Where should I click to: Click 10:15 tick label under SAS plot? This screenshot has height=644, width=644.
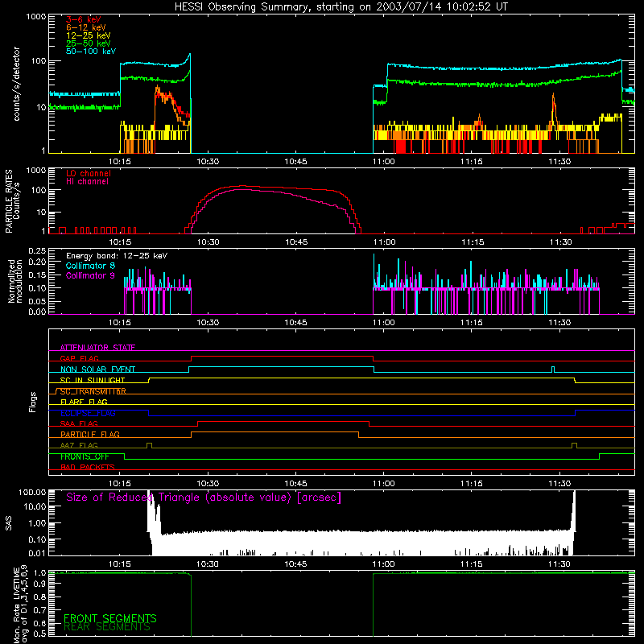coord(119,564)
